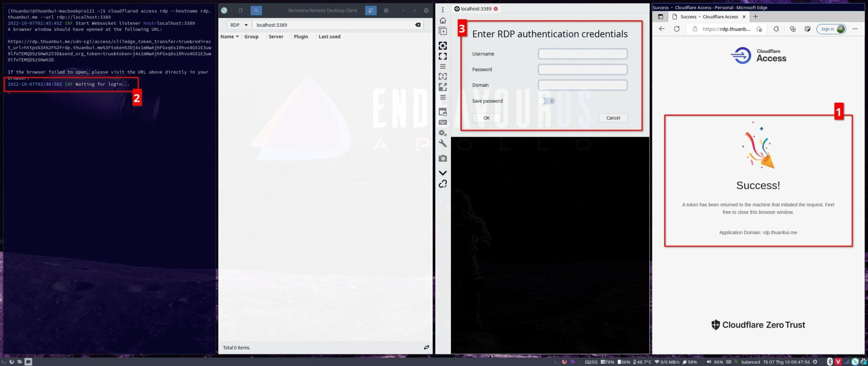Click the Remmina preferences gears icon
The image size is (868, 366).
pos(443,133)
